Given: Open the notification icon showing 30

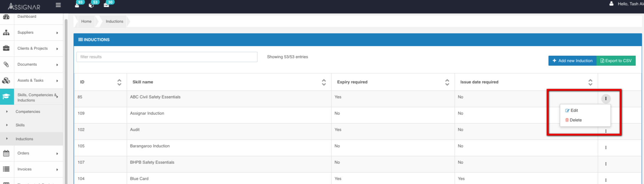Looking at the screenshot, I should 106,5.
